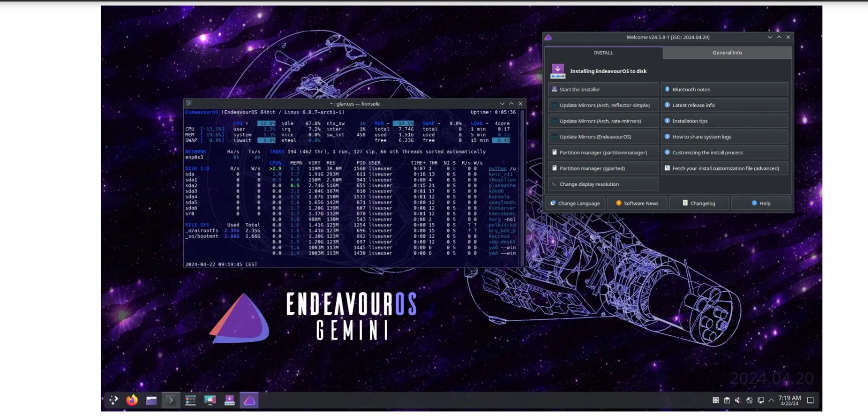Open the clipboard tray icon
868x420 pixels.
727,400
